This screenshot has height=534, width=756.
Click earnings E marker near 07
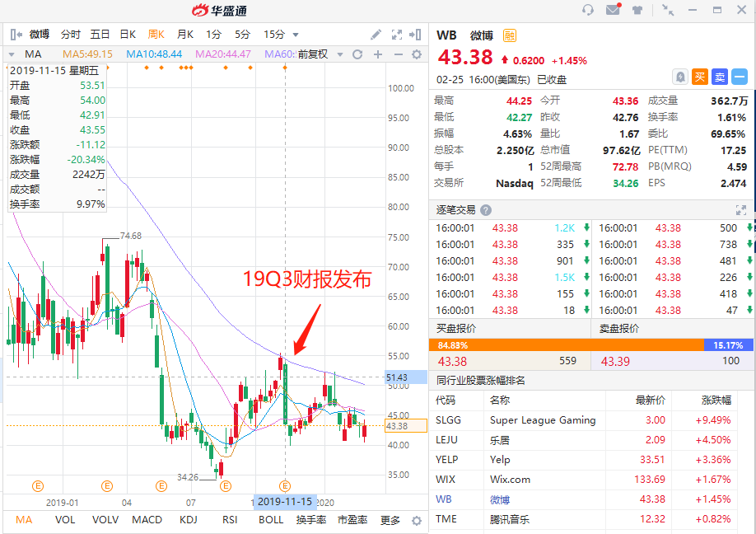click(161, 485)
